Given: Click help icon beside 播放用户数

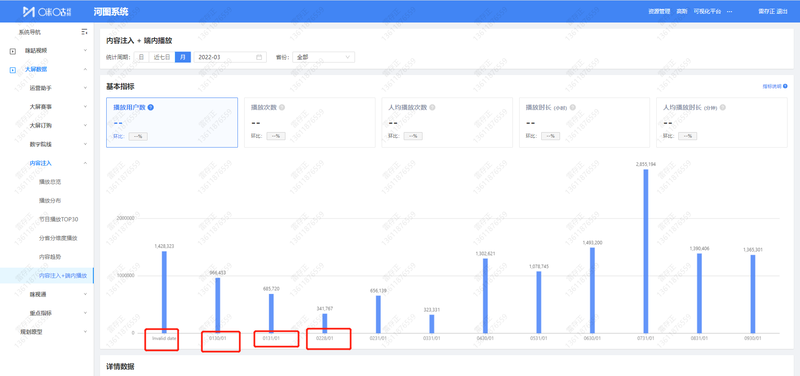Looking at the screenshot, I should pyautogui.click(x=151, y=108).
